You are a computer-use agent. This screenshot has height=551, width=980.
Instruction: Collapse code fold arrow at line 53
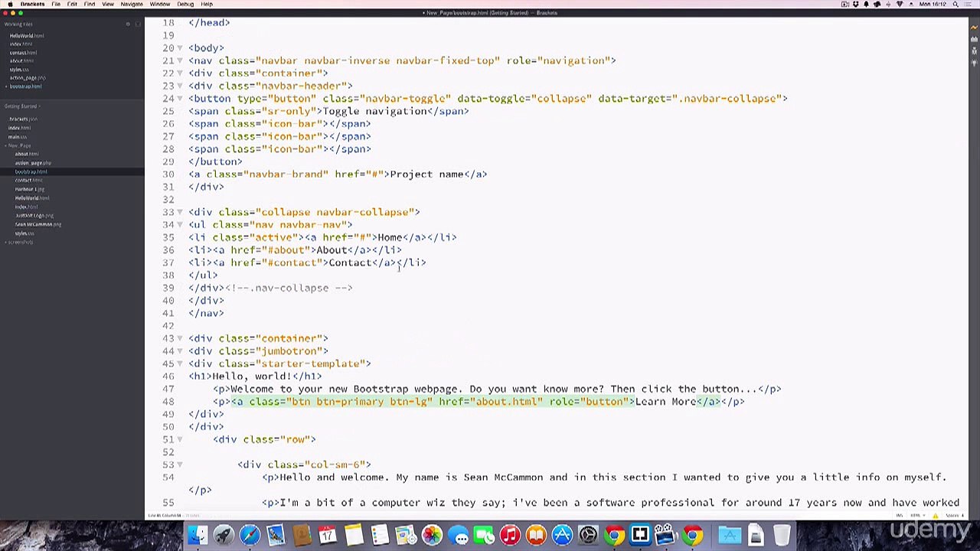(x=180, y=465)
